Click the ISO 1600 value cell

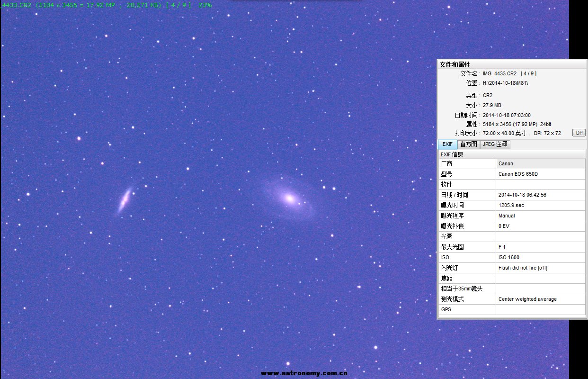(x=541, y=257)
